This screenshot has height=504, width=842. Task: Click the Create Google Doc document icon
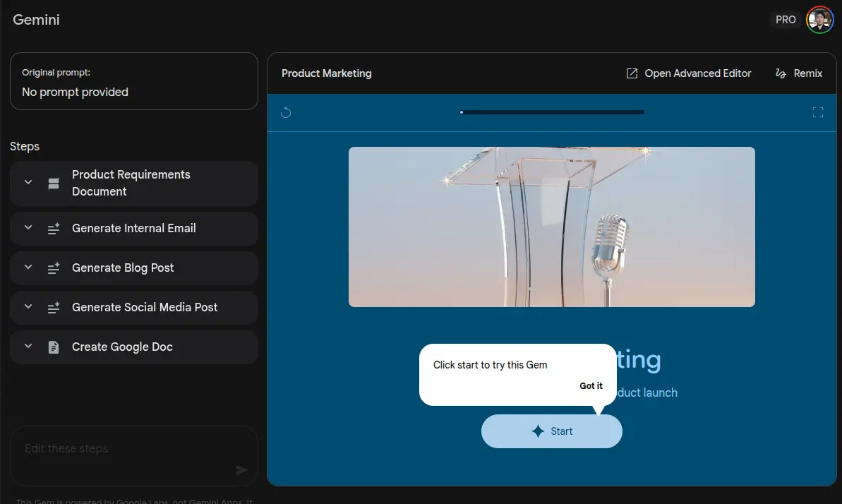pos(54,347)
